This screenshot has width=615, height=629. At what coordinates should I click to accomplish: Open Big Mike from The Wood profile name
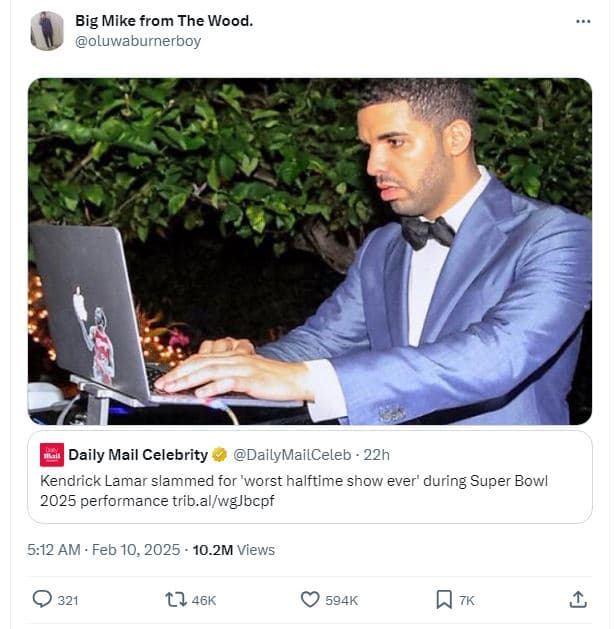[164, 21]
